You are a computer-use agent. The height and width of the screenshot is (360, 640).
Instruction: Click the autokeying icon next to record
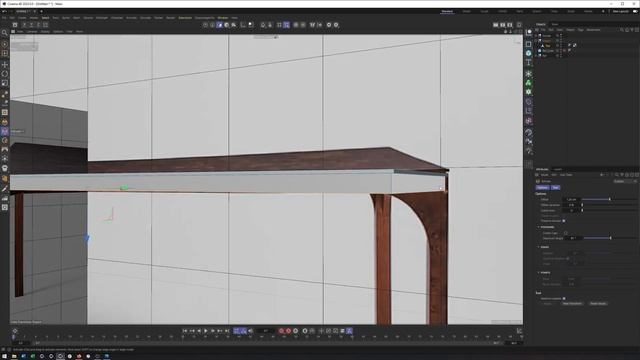click(x=289, y=331)
